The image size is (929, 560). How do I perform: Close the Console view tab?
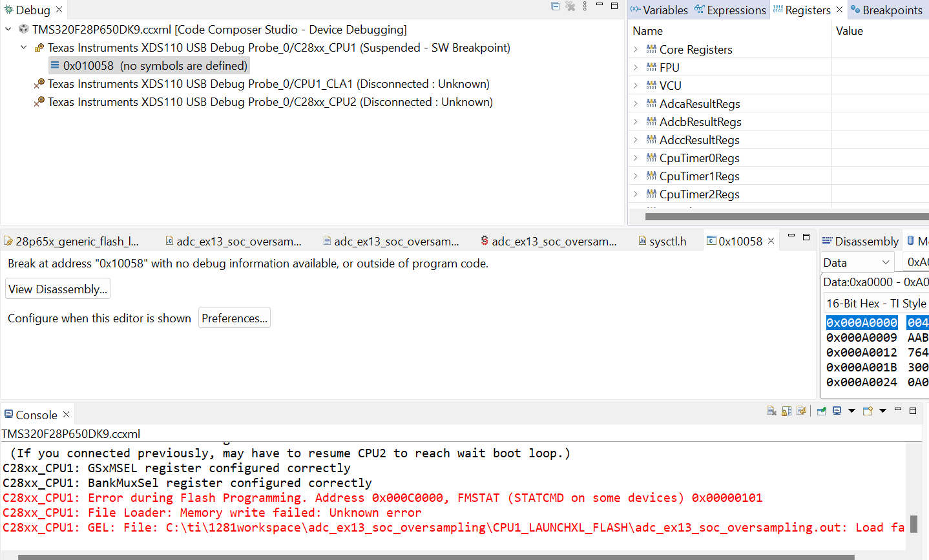click(66, 414)
